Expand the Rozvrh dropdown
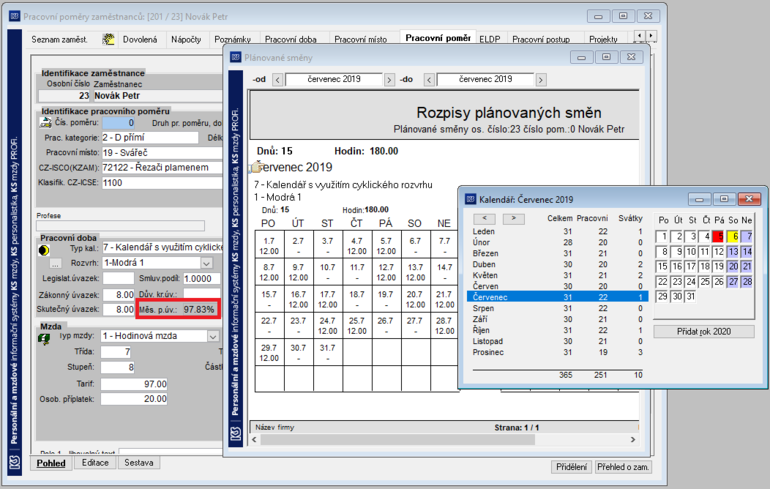This screenshot has height=489, width=770. point(207,263)
